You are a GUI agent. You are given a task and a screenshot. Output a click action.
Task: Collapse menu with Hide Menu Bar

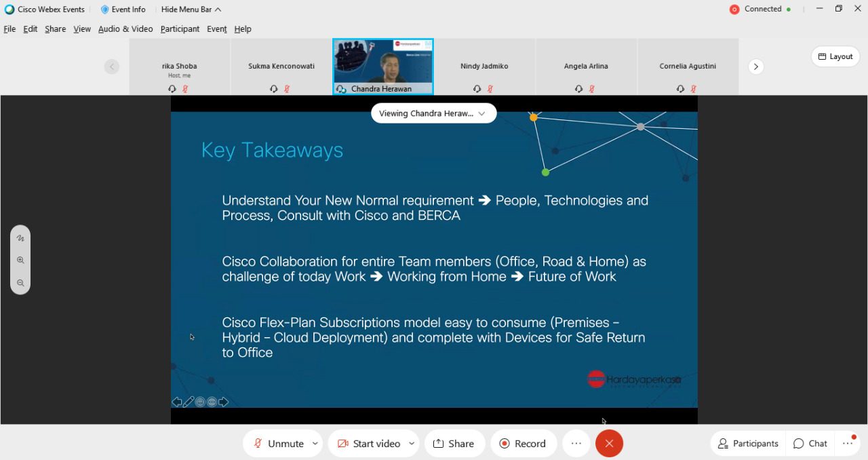pyautogui.click(x=191, y=9)
